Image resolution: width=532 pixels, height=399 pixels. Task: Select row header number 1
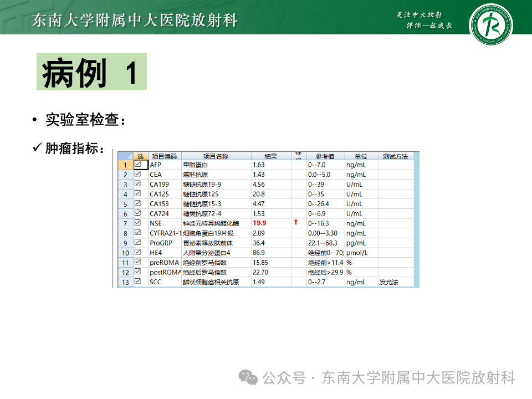(126, 165)
